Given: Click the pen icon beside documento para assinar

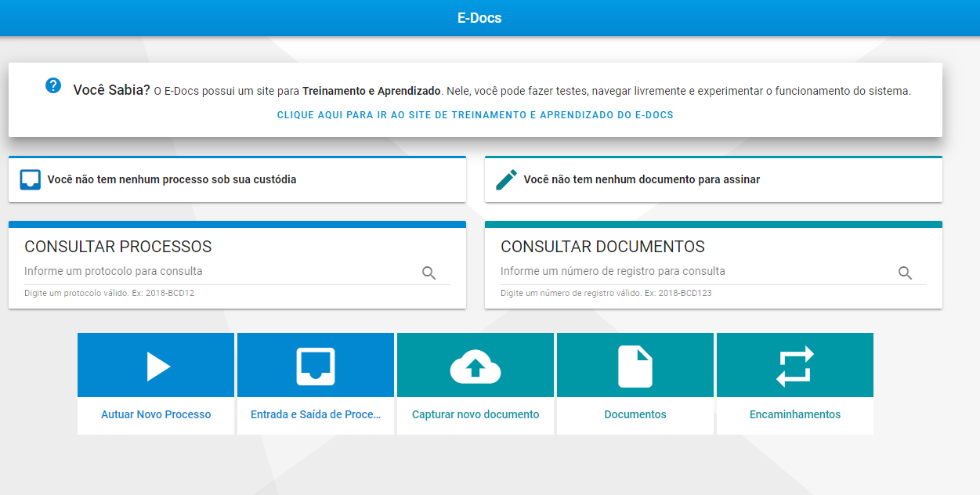Looking at the screenshot, I should [x=506, y=179].
